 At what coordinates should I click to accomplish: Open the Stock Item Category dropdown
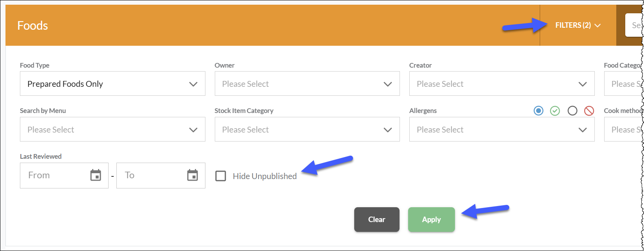307,129
